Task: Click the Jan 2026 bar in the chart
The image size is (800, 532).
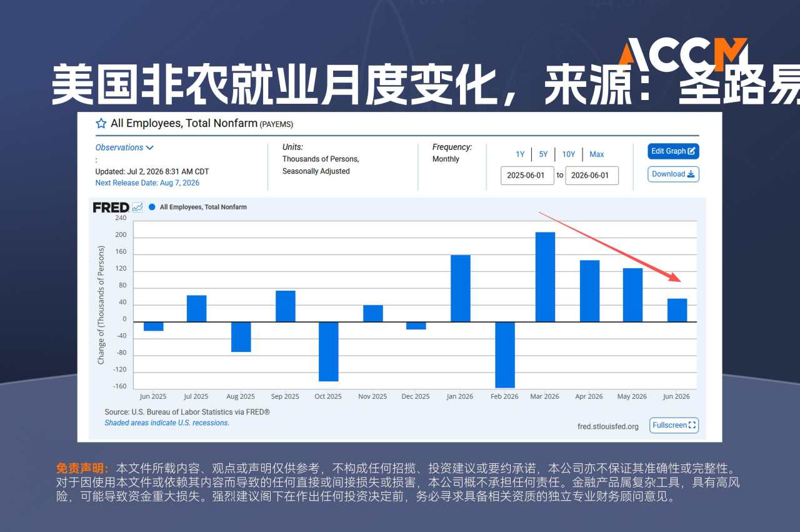Action: pos(461,289)
